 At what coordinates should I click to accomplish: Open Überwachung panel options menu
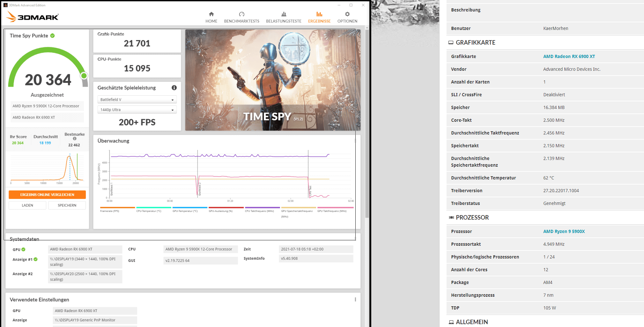(355, 141)
